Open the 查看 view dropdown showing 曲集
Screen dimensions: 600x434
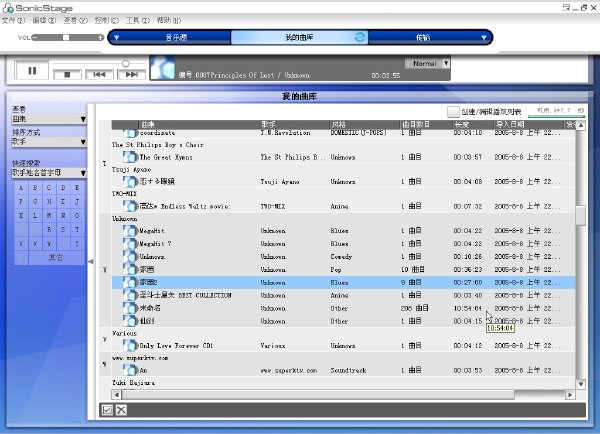[x=49, y=119]
